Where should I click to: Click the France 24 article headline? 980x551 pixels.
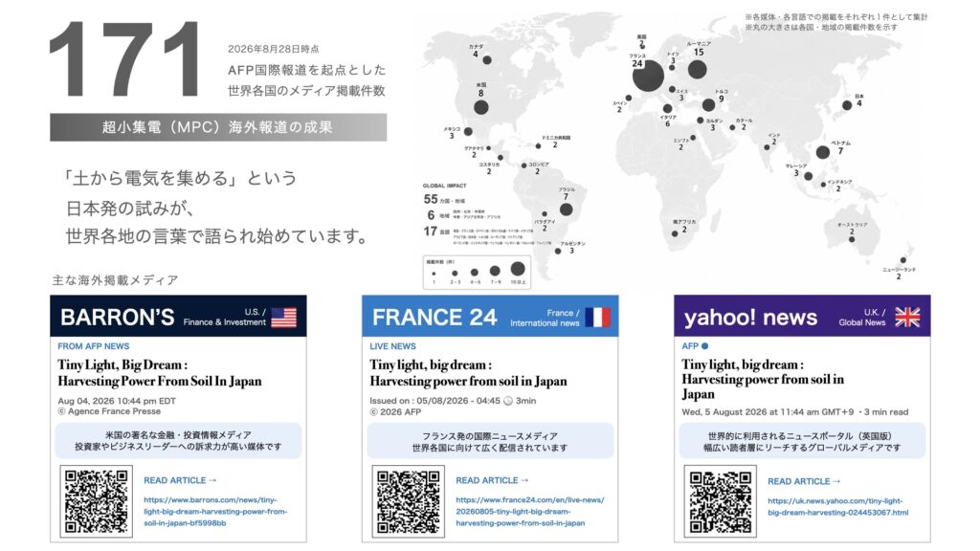pyautogui.click(x=468, y=373)
